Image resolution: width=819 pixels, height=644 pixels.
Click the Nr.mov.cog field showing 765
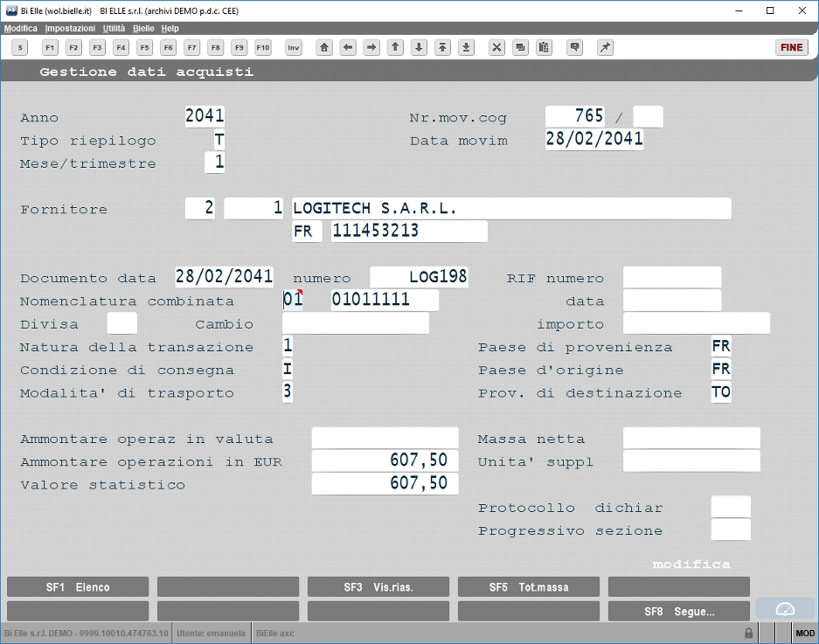pyautogui.click(x=575, y=116)
